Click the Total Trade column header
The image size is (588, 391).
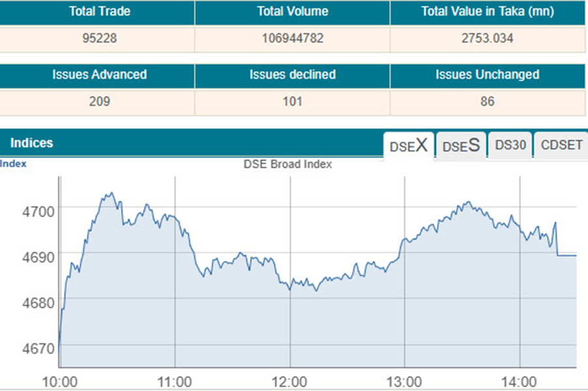coord(100,12)
